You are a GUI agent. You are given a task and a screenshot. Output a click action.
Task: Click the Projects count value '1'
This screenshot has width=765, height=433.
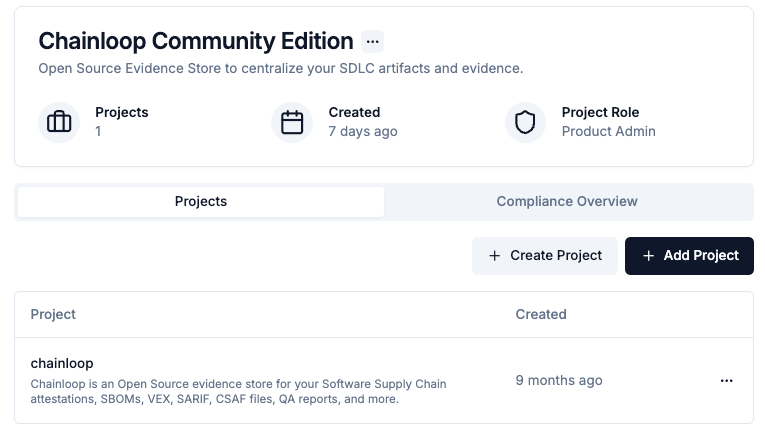pos(98,131)
